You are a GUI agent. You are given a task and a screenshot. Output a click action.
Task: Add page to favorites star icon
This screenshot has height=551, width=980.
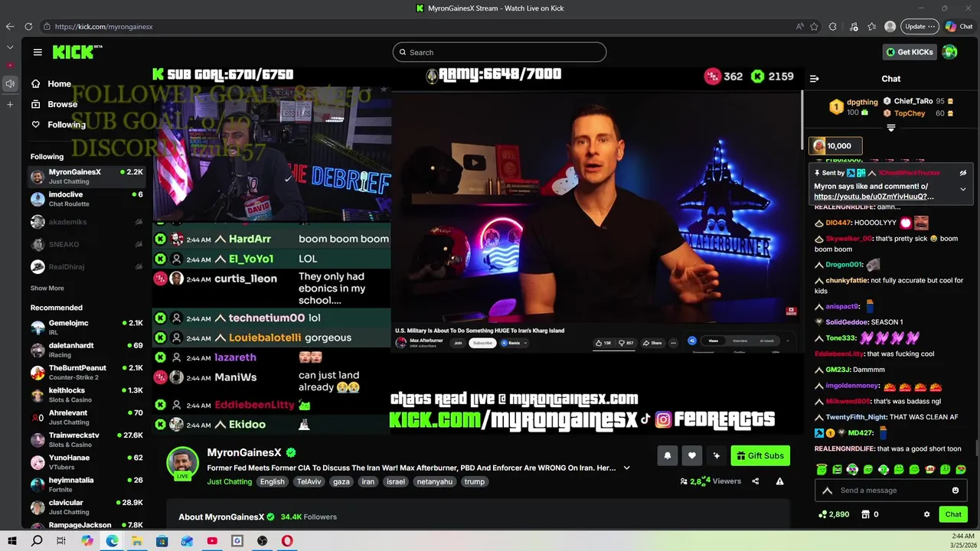[814, 26]
